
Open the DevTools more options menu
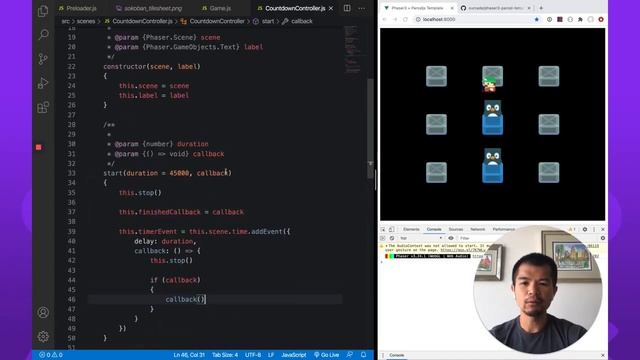pos(594,229)
